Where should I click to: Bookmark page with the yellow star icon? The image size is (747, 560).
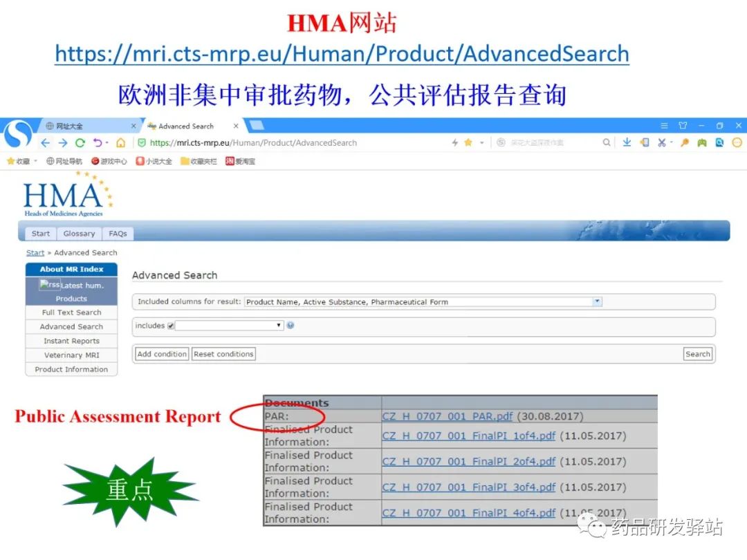click(x=468, y=142)
